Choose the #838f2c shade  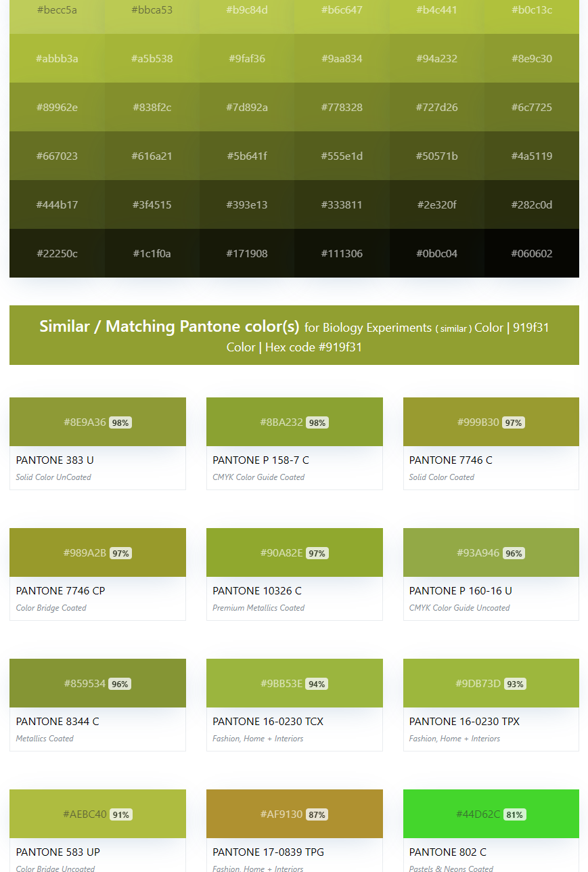pos(152,107)
